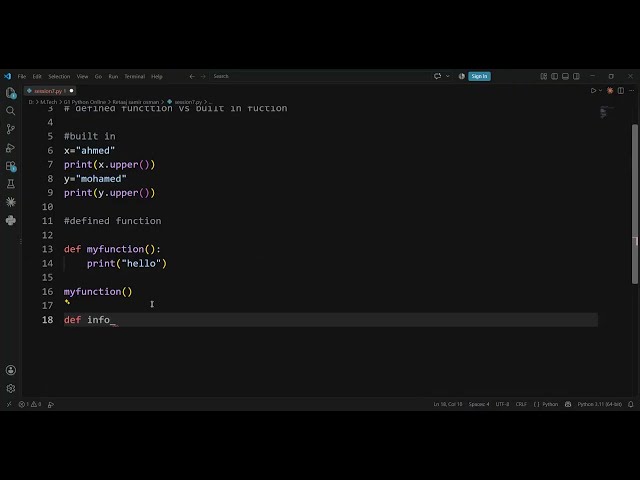Image resolution: width=640 pixels, height=480 pixels.
Task: Toggle the bottom Panel visibility
Action: [565, 76]
